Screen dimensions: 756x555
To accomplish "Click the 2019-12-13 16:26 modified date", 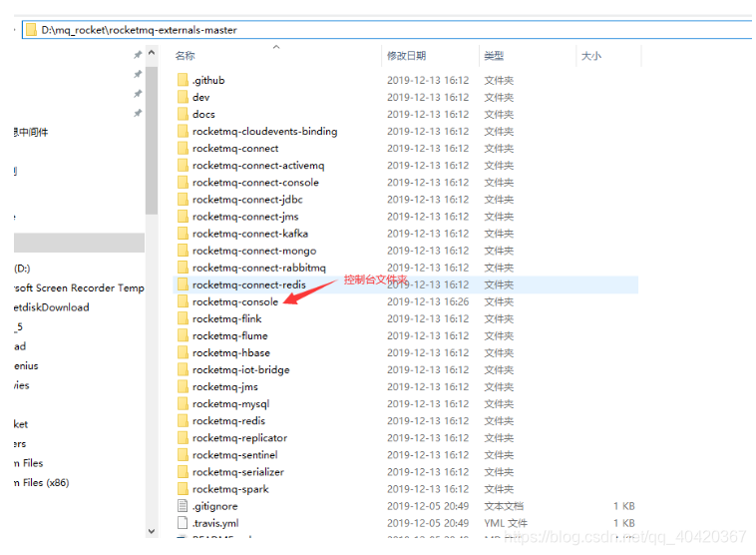I will click(x=428, y=301).
